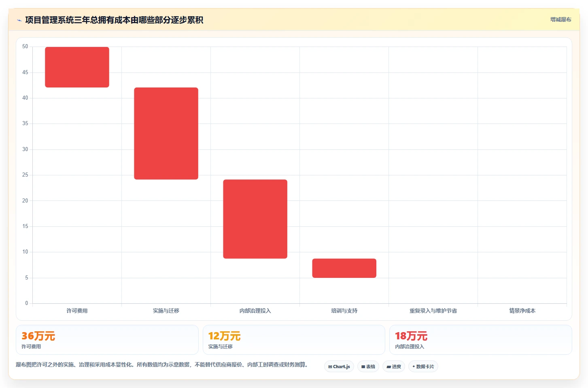Click the y-axis tick label 0

(x=27, y=303)
